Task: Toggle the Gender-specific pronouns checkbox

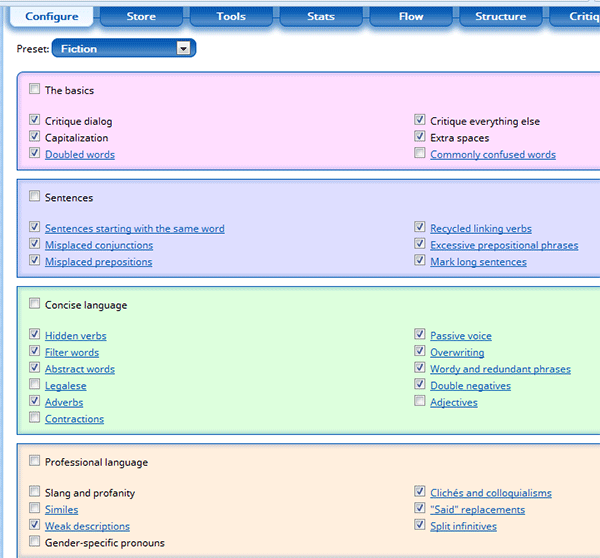Action: tap(35, 542)
